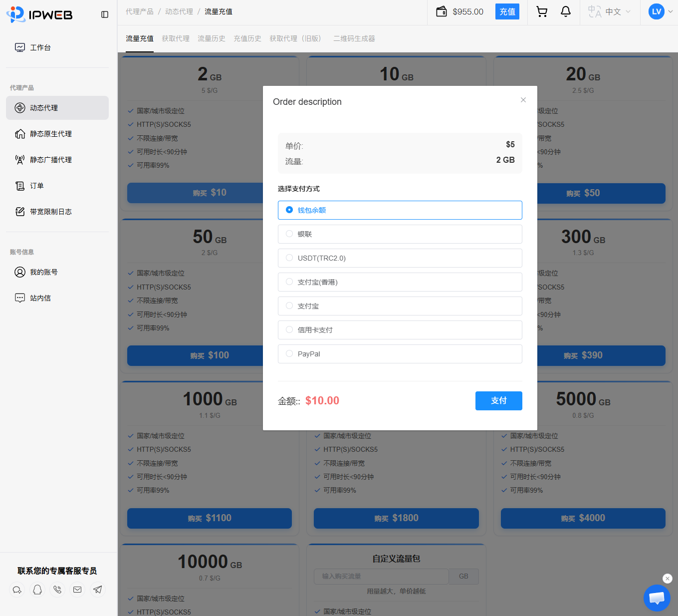This screenshot has width=678, height=616.
Task: Switch to the 获取代理 tab
Action: [x=176, y=38]
